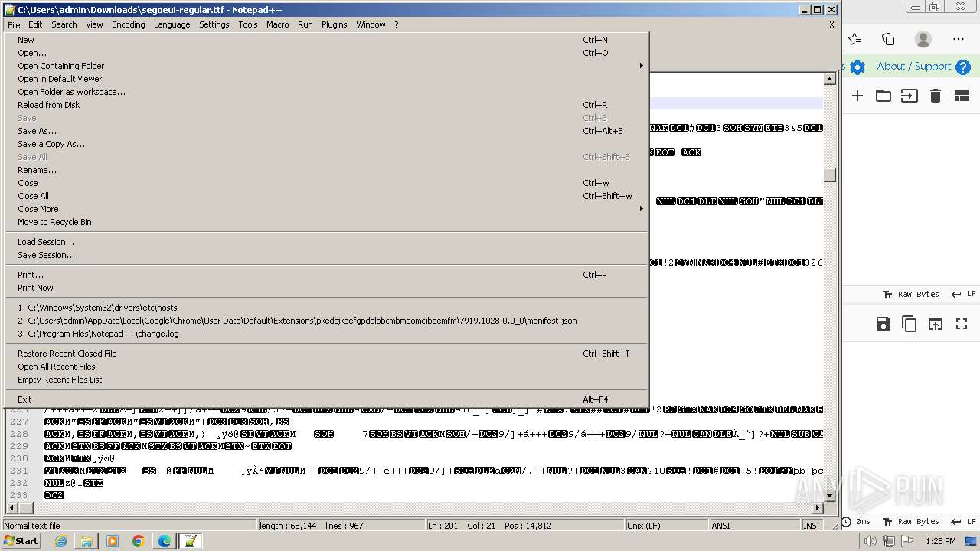The width and height of the screenshot is (980, 551).
Task: Click Empty Recent Files List
Action: (327, 380)
